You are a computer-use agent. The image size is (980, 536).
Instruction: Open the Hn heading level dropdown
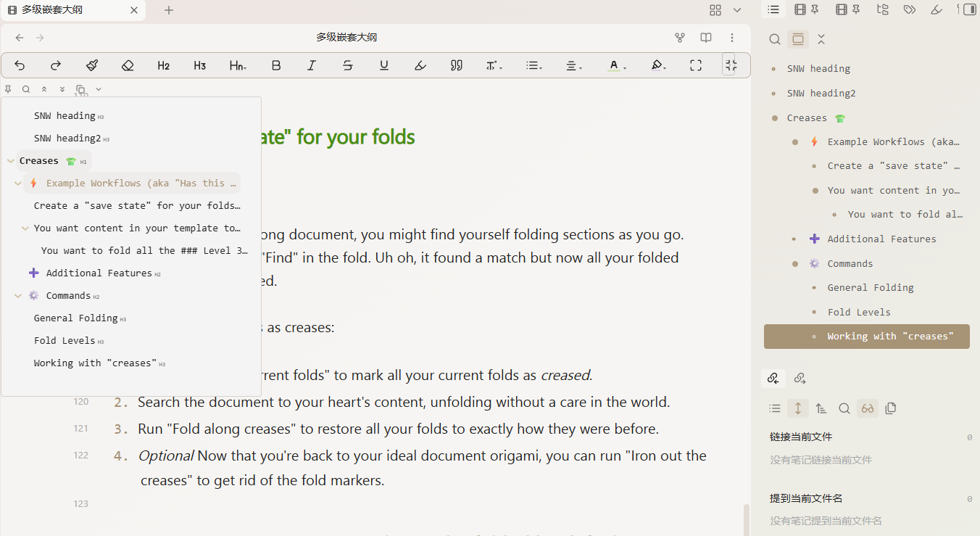pyautogui.click(x=237, y=65)
